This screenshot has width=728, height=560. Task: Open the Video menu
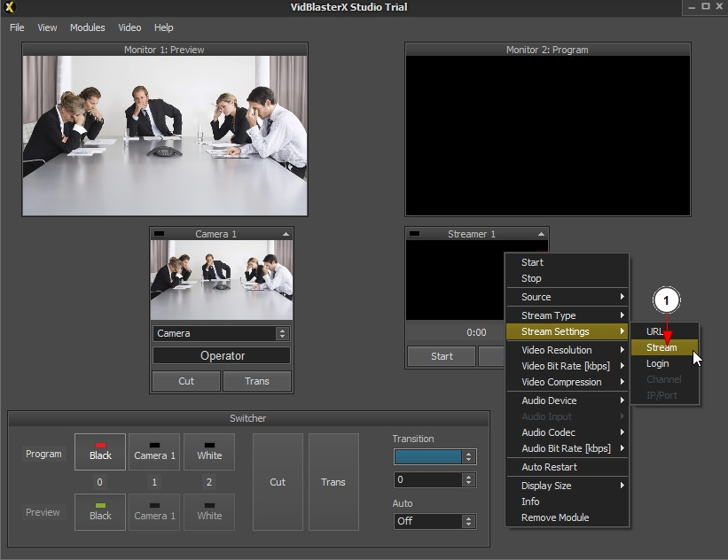129,27
